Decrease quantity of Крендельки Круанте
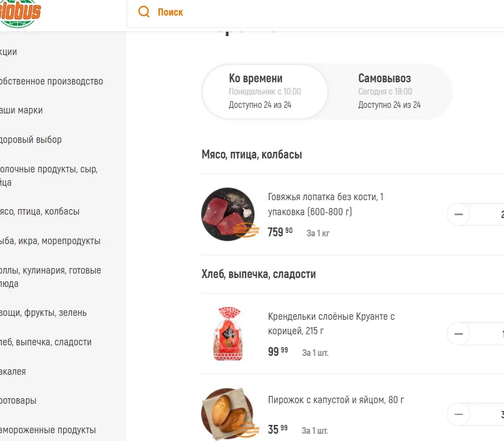504x441 pixels. click(x=458, y=334)
